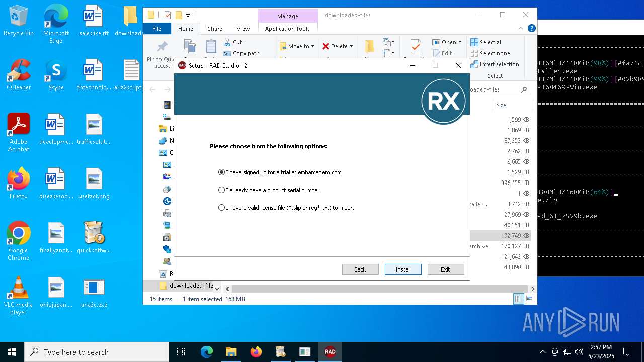Click the Manage contextual tab header

(288, 16)
